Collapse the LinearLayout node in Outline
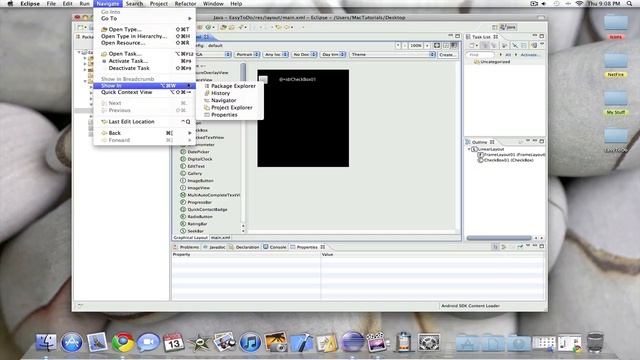 pyautogui.click(x=469, y=149)
